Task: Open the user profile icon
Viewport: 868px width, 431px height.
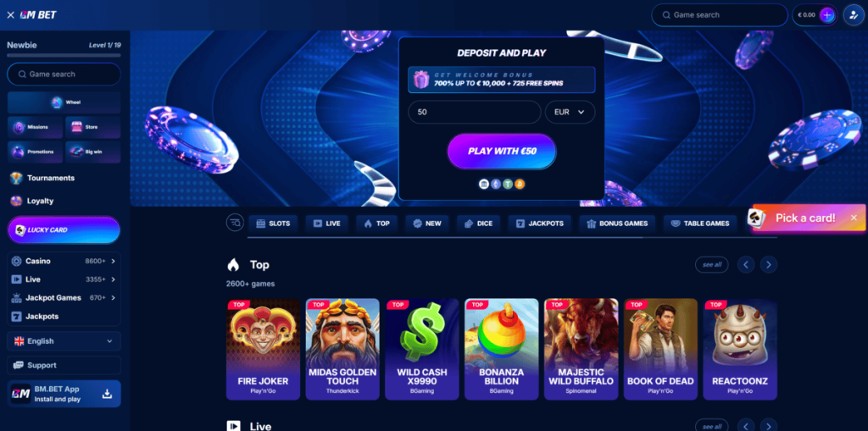Action: tap(854, 15)
